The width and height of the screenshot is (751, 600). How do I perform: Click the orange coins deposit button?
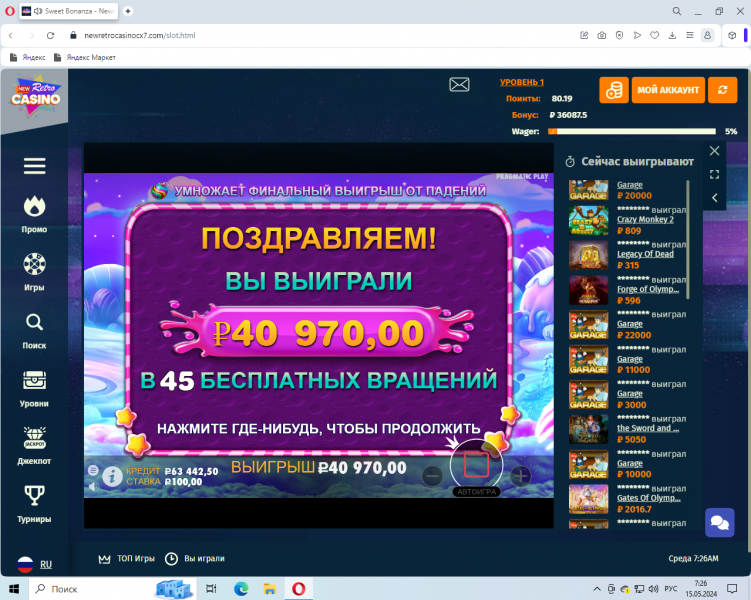(614, 90)
